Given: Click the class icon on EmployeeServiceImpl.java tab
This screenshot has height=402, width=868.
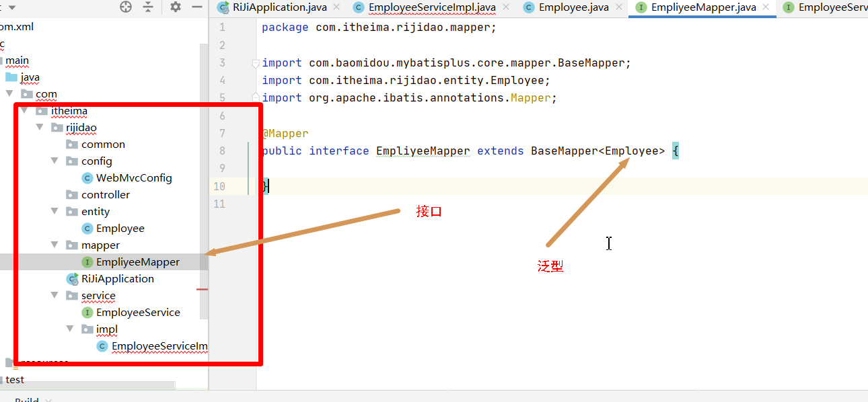Looking at the screenshot, I should (359, 7).
